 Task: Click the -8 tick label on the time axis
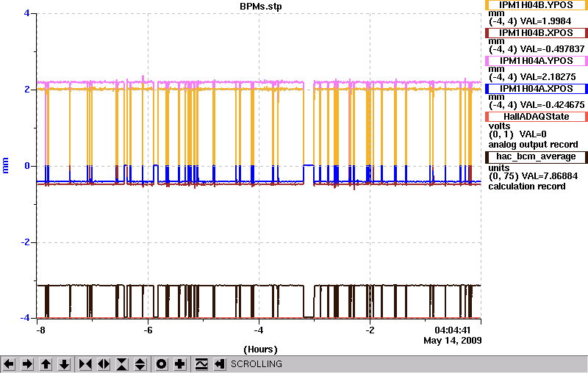(40, 330)
